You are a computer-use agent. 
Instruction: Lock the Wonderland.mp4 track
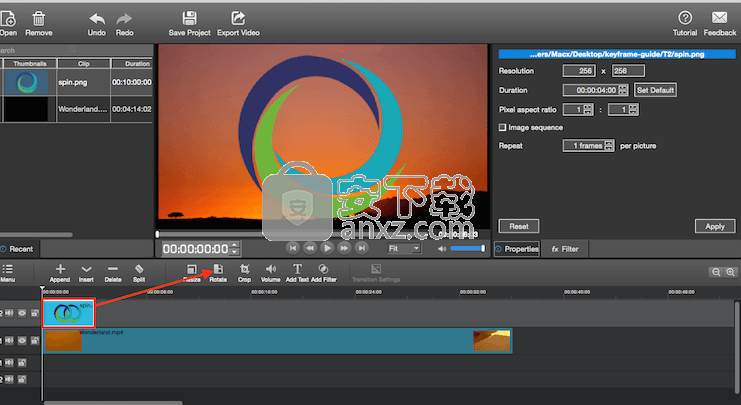34,340
